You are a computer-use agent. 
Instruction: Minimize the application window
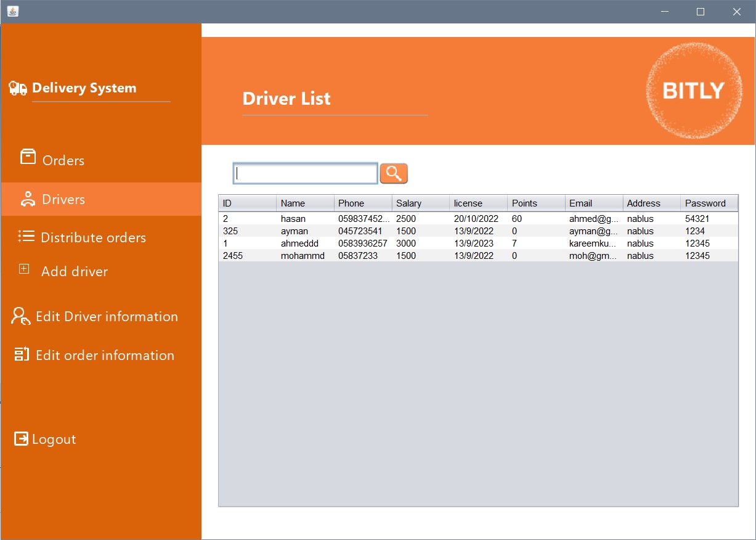pos(665,11)
